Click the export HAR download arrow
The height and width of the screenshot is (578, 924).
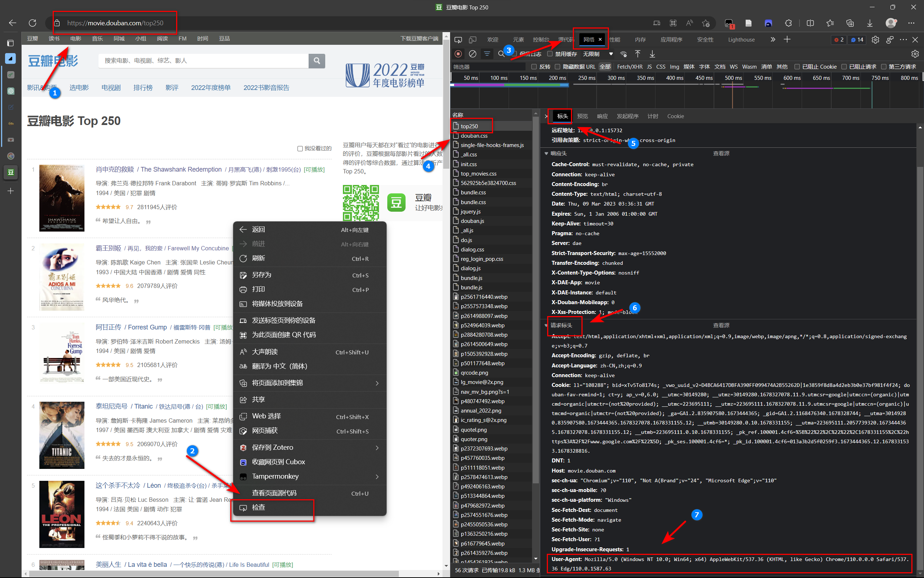(652, 54)
